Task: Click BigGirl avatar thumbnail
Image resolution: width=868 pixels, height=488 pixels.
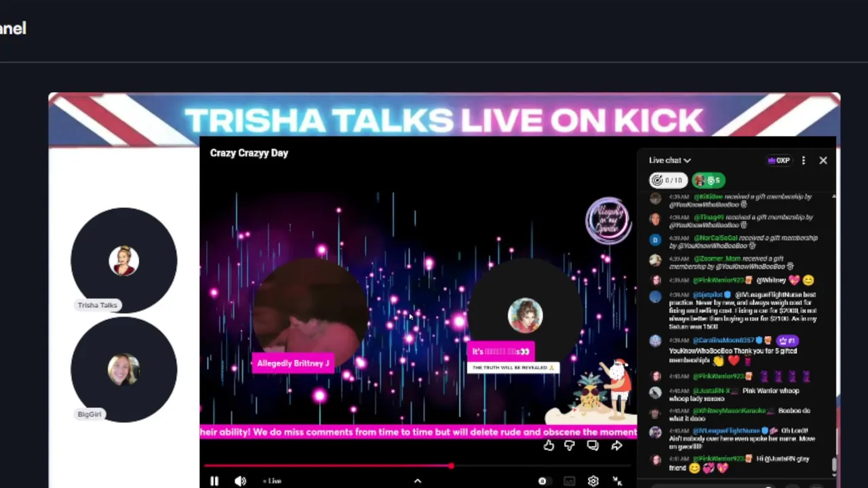Action: (x=123, y=369)
